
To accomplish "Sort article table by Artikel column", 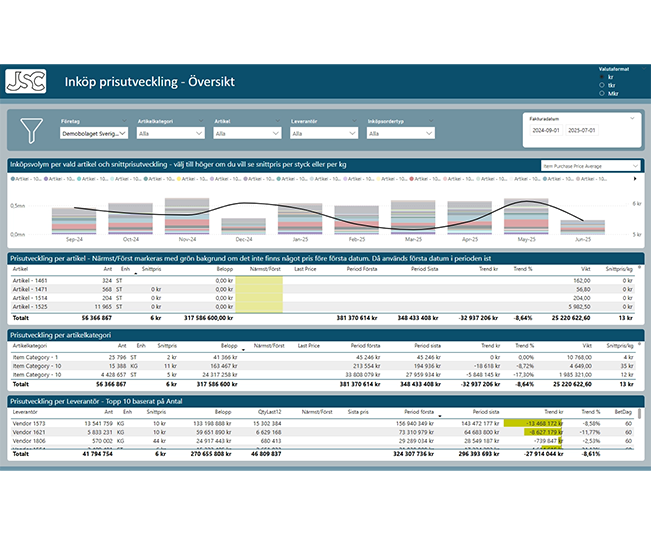I will [20, 269].
